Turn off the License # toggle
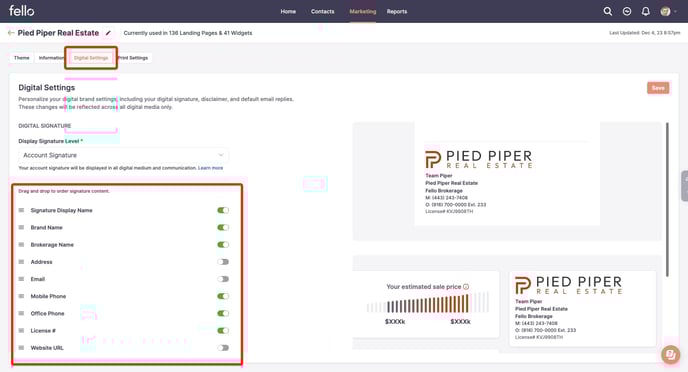The image size is (688, 372). (223, 330)
